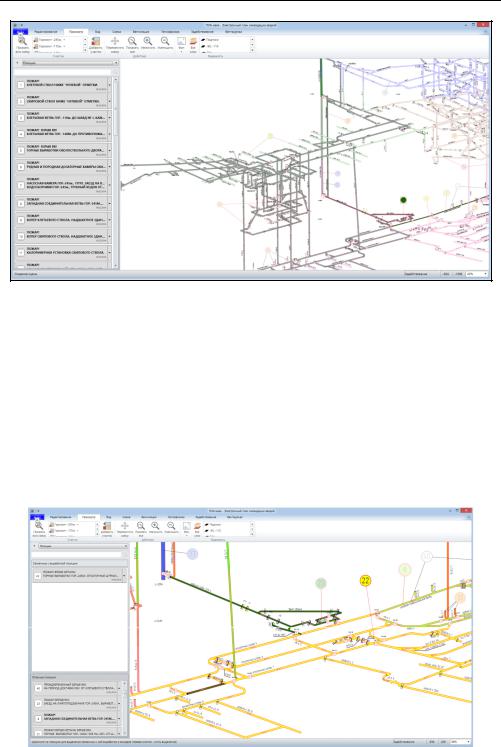Click Show Whole Scheme magnifier in gray-scheme window
This screenshot has height=747, width=501.
pos(22,42)
